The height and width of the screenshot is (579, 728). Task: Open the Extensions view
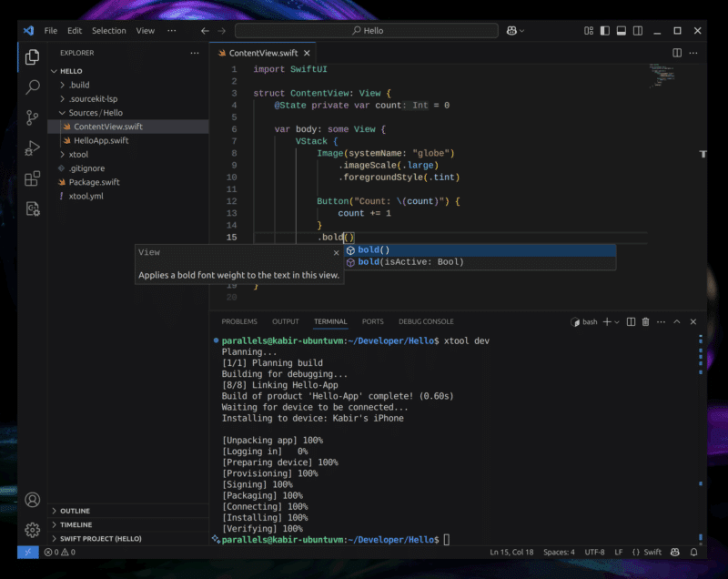tap(32, 178)
